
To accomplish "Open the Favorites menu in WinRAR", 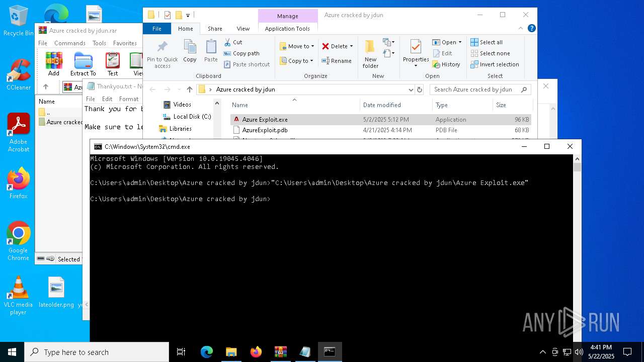I will pos(125,43).
